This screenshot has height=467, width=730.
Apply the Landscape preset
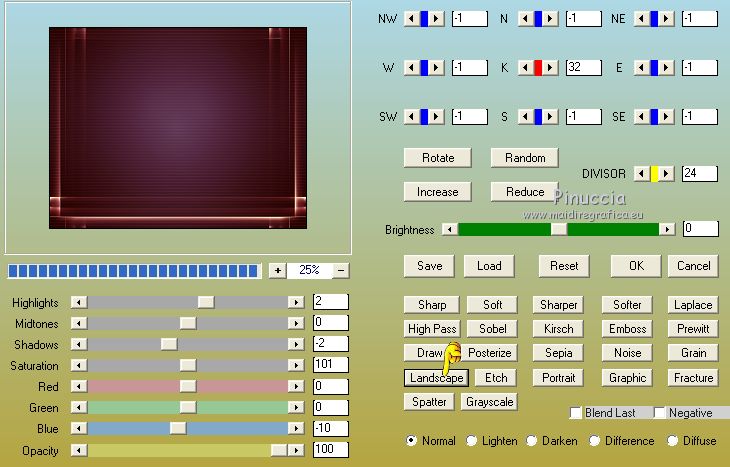click(x=436, y=378)
